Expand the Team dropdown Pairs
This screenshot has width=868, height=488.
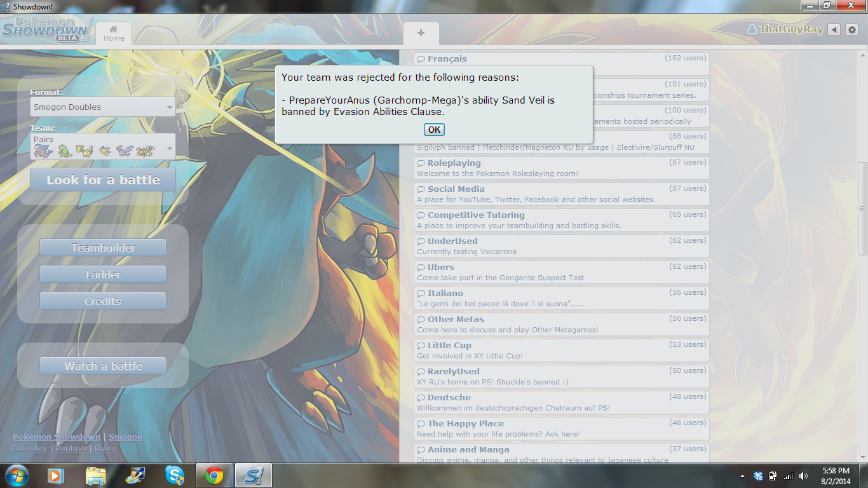coord(103,146)
